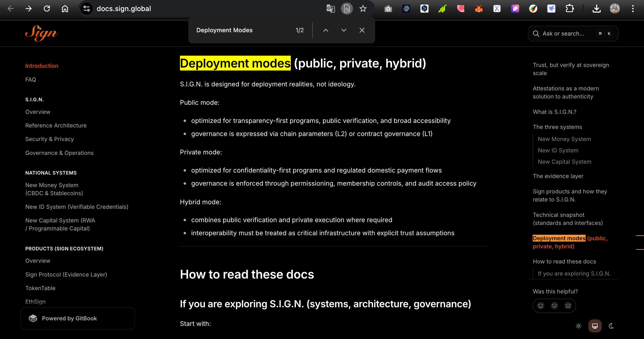Image resolution: width=644 pixels, height=339 pixels.
Task: Rate the page with the sad face
Action: click(568, 306)
